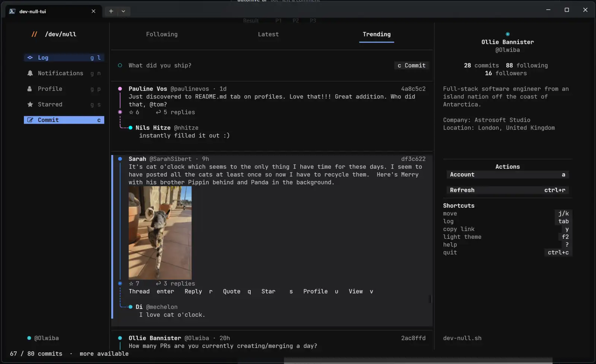Click the 'What did you ship?' input
Image resolution: width=596 pixels, height=364 pixels.
(x=160, y=66)
